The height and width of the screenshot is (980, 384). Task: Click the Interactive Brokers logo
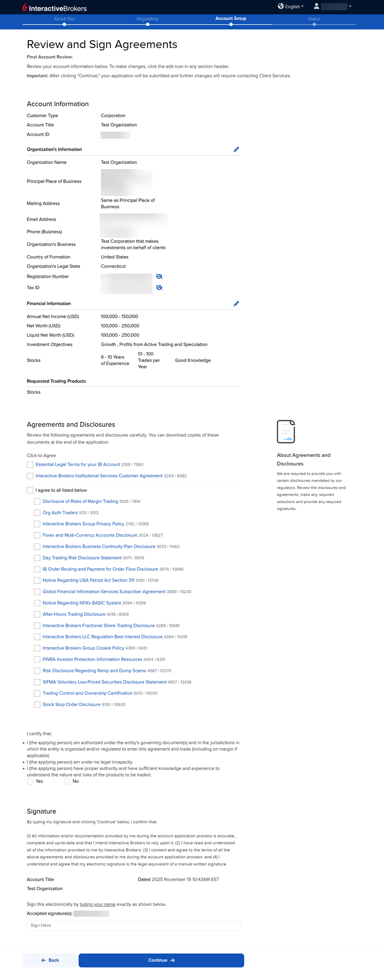coord(55,8)
